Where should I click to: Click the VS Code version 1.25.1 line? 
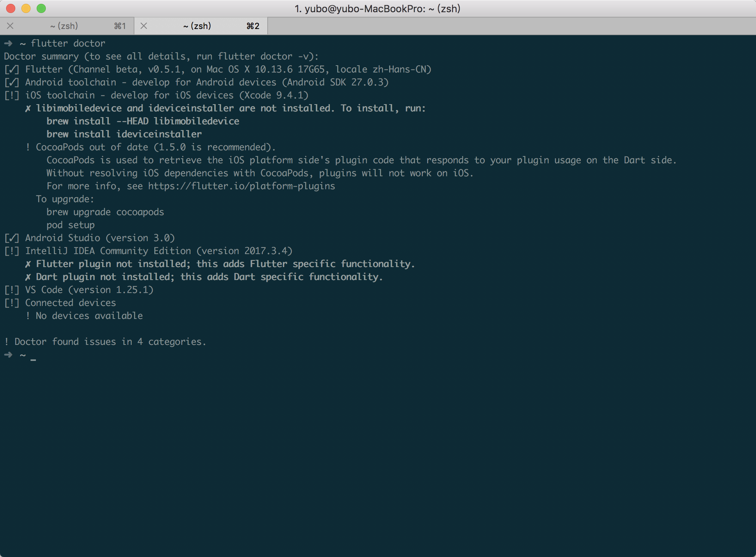pyautogui.click(x=79, y=290)
